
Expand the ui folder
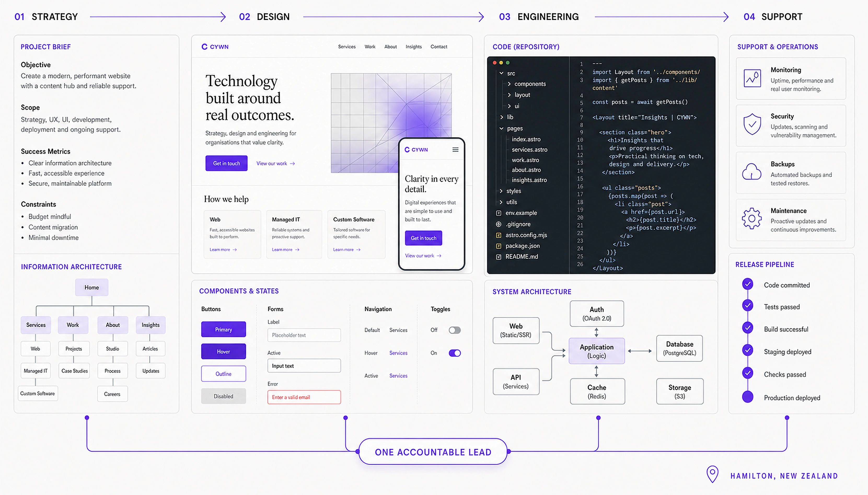click(x=509, y=106)
